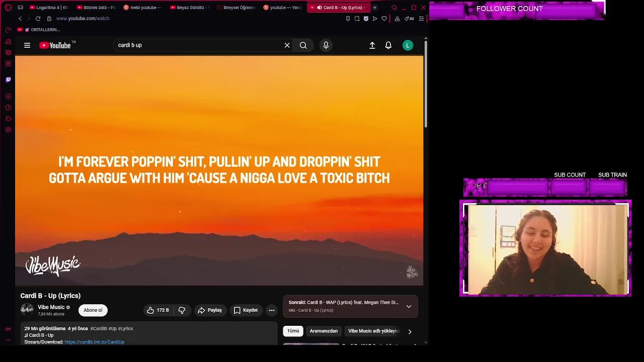Start voice search with microphone icon
Viewport: 644px width, 362px height.
coord(326,45)
